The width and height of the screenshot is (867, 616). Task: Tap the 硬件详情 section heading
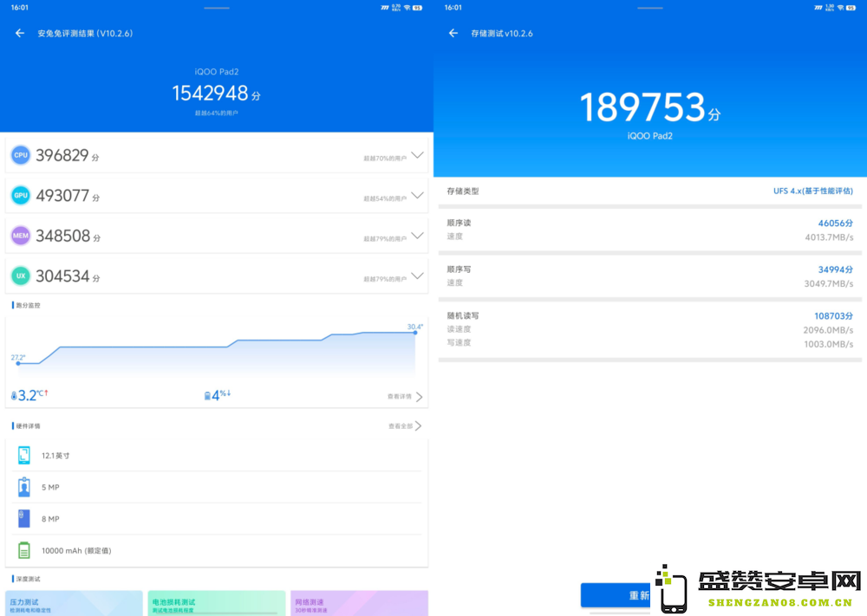(28, 426)
